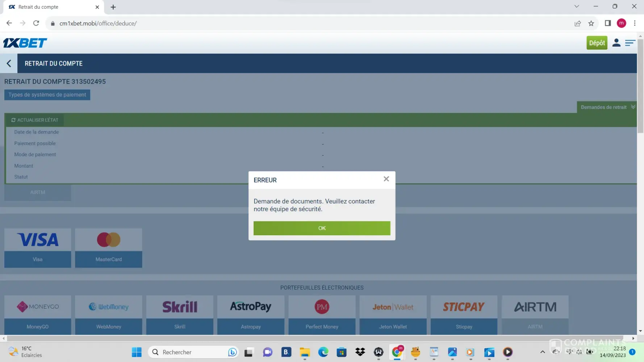Click ACTUALISER L'ÉTAT refresh button
Viewport: 644px width, 362px height.
pyautogui.click(x=35, y=120)
